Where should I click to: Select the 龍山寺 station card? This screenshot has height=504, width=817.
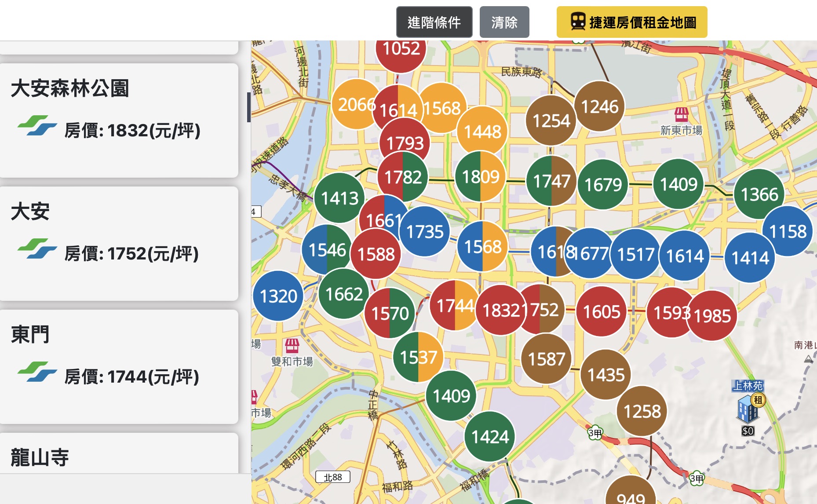tap(119, 453)
